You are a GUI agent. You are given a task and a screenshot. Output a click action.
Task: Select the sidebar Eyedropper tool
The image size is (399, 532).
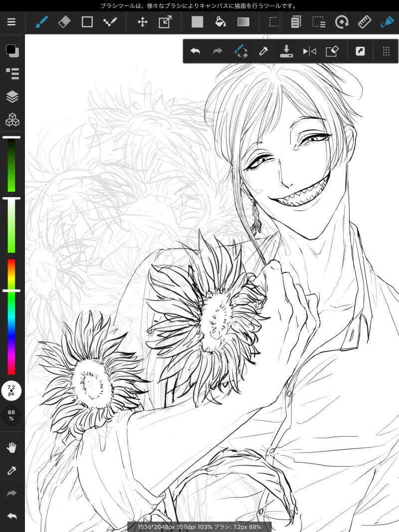coord(11,471)
